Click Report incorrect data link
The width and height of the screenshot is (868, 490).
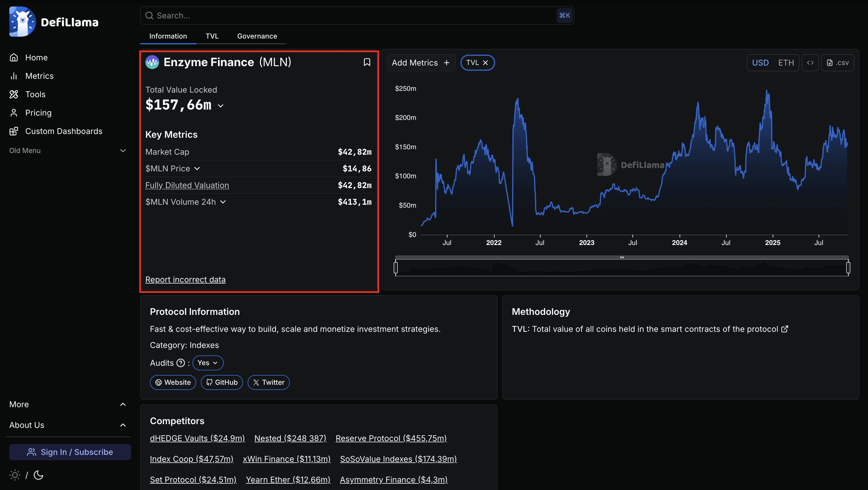point(185,280)
